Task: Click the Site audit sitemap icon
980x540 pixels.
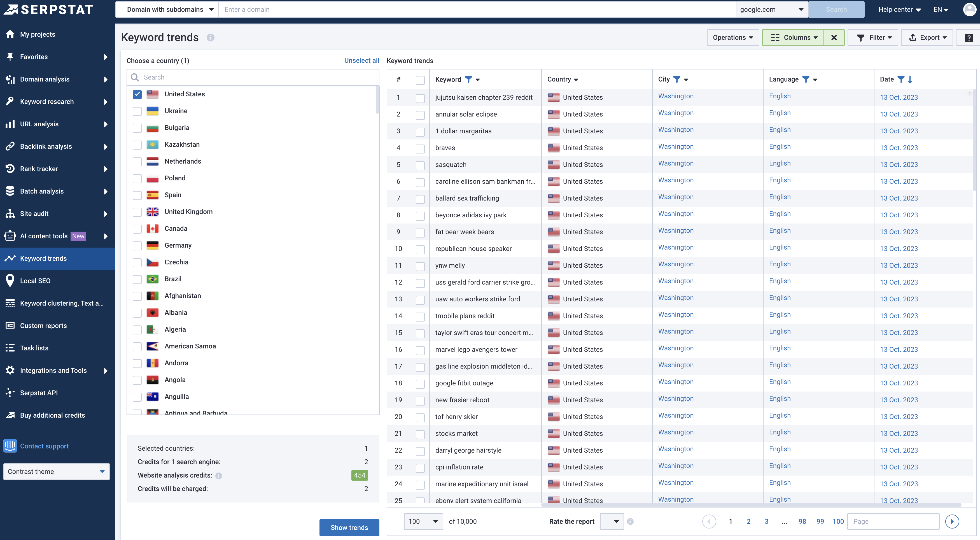Action: coord(10,213)
